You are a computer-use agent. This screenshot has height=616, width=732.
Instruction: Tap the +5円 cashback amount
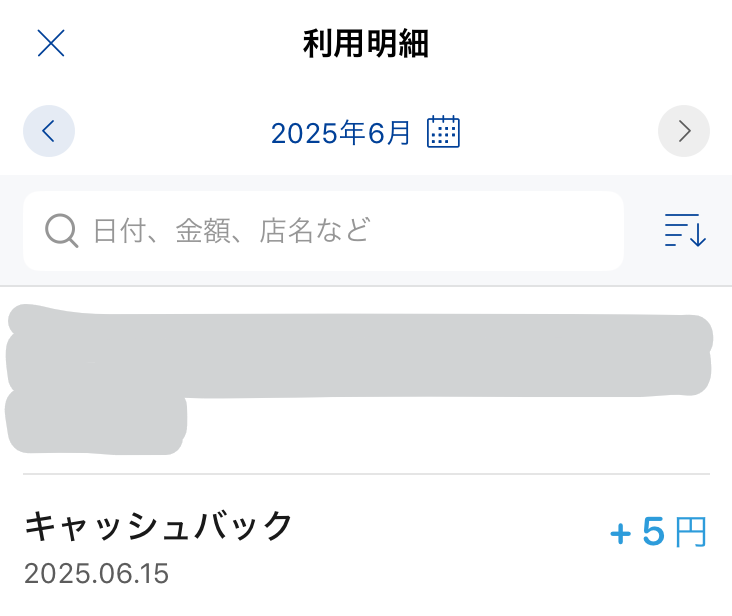coord(658,533)
